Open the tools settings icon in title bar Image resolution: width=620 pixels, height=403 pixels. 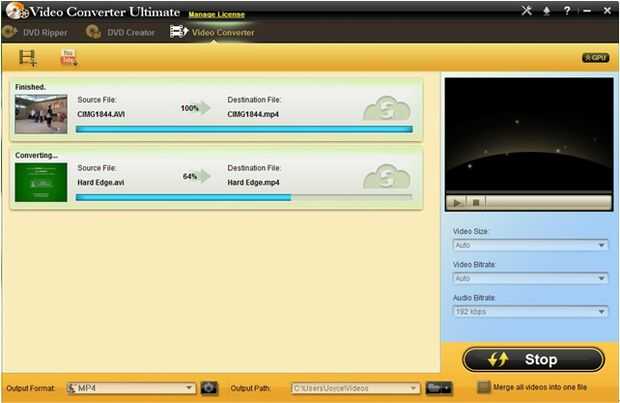point(526,11)
